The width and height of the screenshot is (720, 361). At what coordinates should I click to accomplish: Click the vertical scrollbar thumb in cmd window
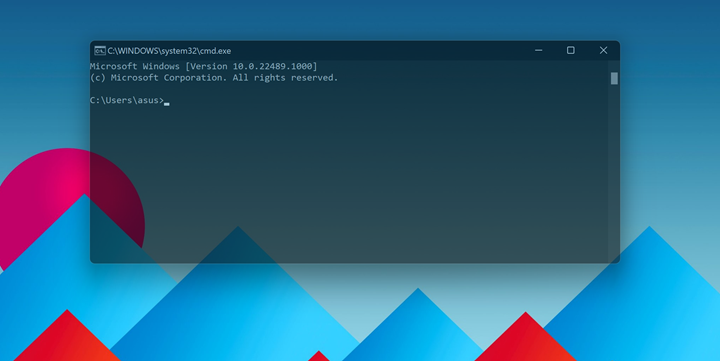click(614, 79)
